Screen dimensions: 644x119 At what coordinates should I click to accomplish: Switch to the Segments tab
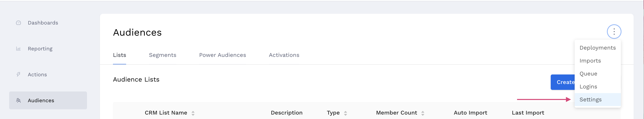[x=162, y=55]
